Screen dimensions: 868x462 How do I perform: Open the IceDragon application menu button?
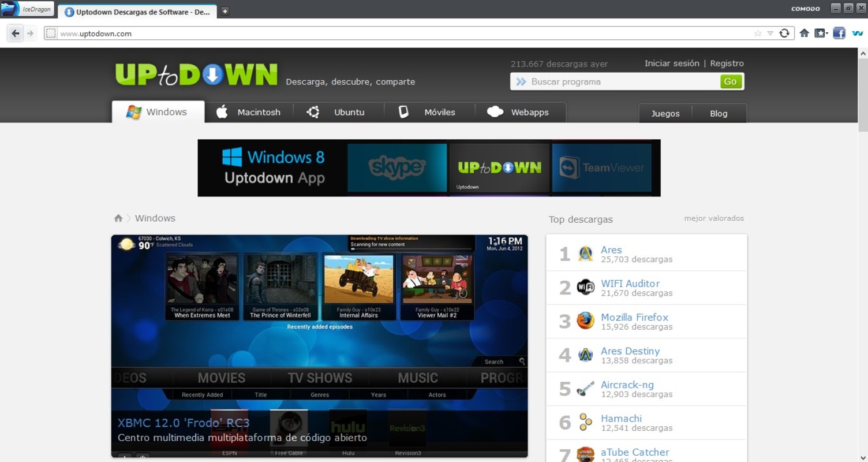[x=28, y=9]
